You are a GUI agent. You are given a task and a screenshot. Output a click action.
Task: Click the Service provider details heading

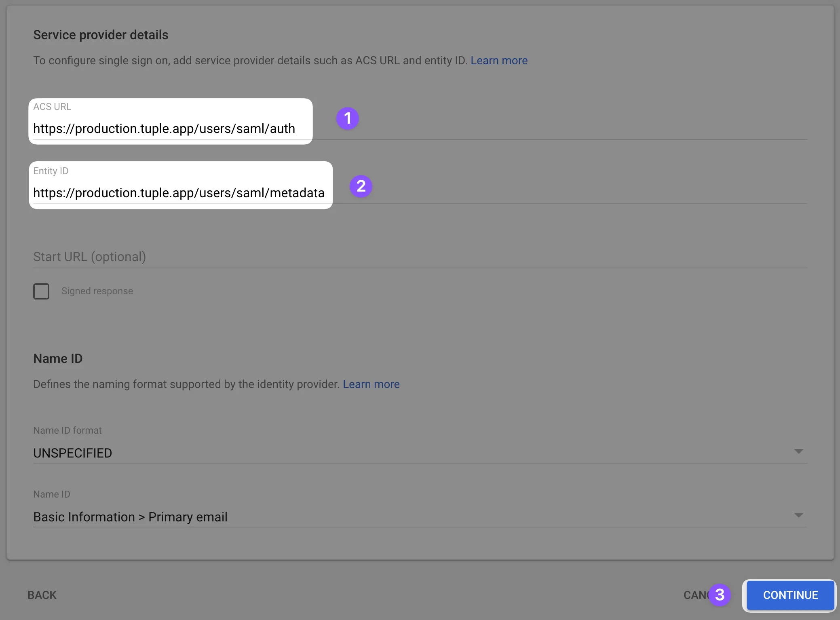[x=100, y=35]
